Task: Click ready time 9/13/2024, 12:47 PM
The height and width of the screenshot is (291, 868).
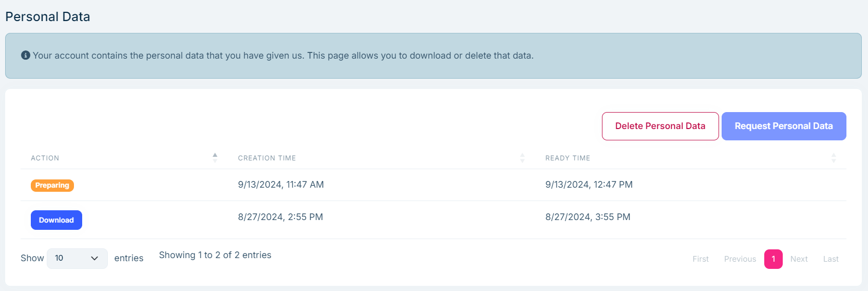Action: [x=589, y=185]
